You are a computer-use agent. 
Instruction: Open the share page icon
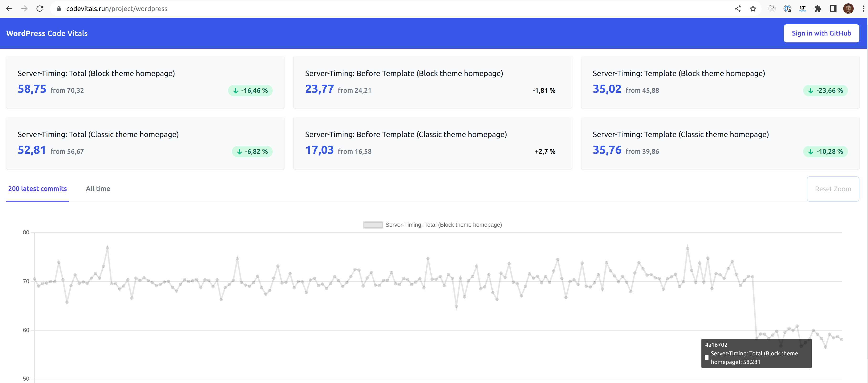click(737, 9)
